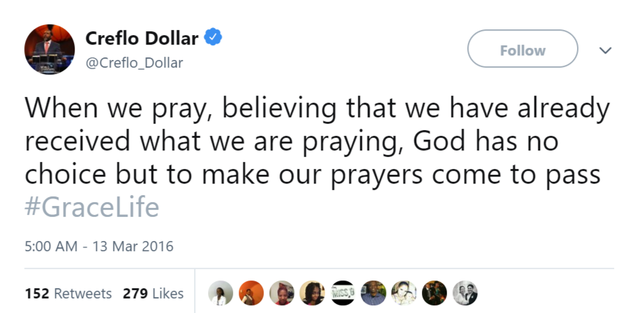The height and width of the screenshot is (313, 644).
Task: Open the #GraceLife hashtag
Action: point(92,208)
